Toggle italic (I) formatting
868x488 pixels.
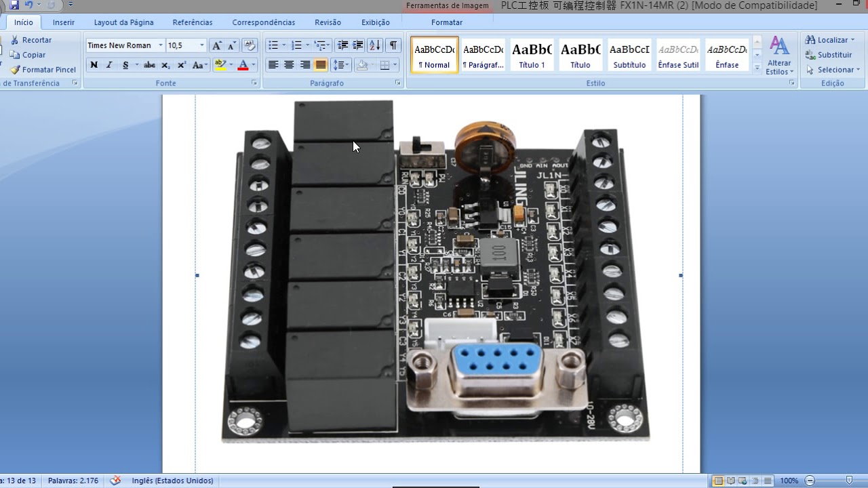pyautogui.click(x=109, y=65)
